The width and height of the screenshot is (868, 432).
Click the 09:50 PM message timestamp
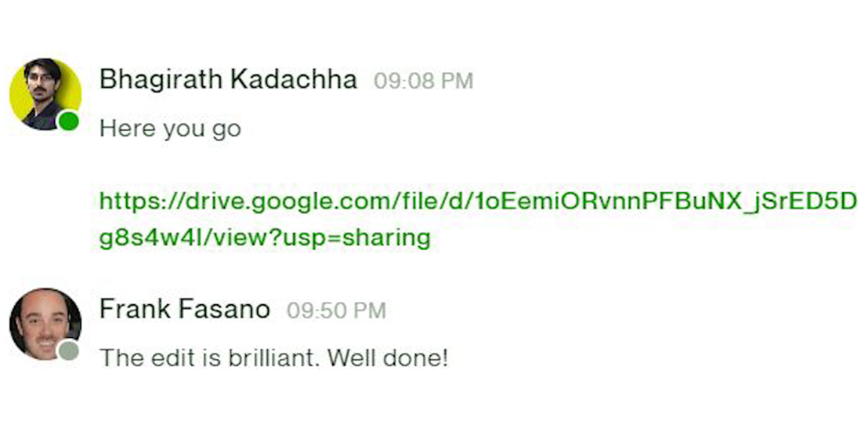[x=336, y=310]
